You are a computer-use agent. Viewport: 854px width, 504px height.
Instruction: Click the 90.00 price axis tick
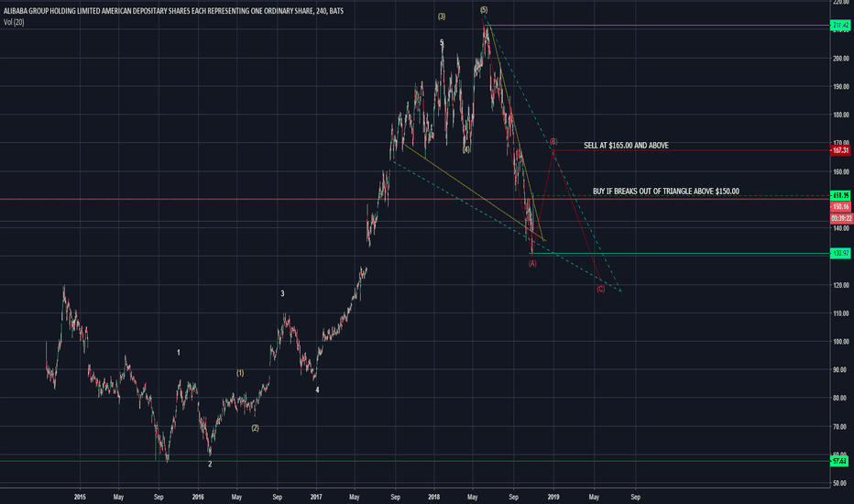pos(841,370)
